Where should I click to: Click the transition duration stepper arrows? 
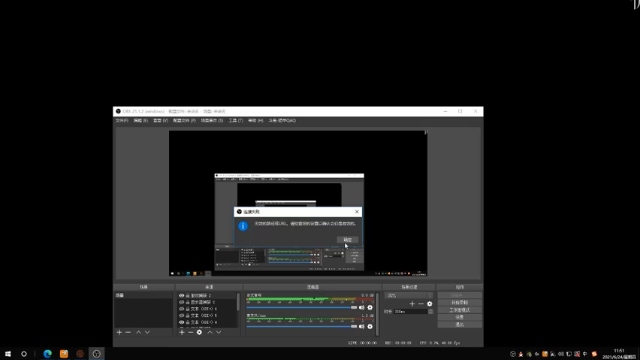click(x=430, y=311)
